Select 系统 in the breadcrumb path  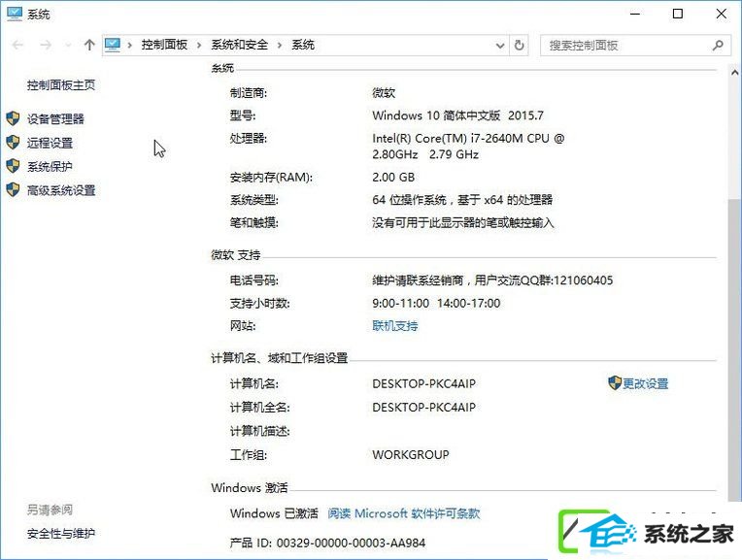click(303, 45)
